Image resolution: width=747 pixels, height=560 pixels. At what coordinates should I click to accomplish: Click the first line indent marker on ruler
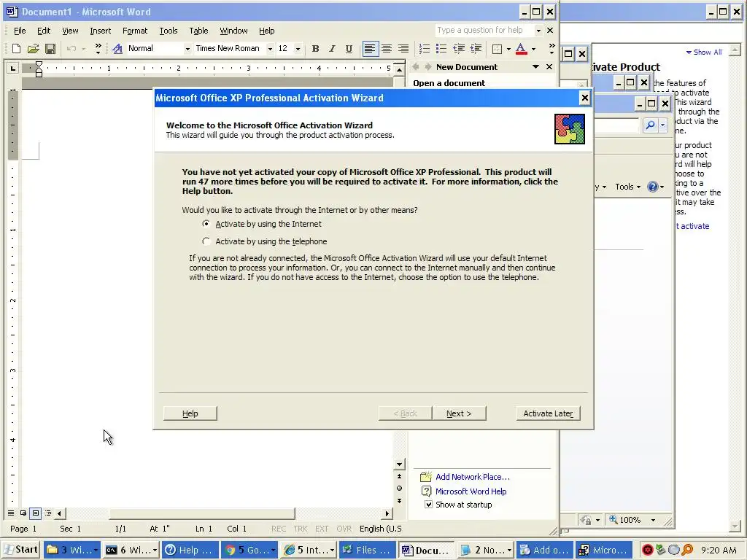39,65
